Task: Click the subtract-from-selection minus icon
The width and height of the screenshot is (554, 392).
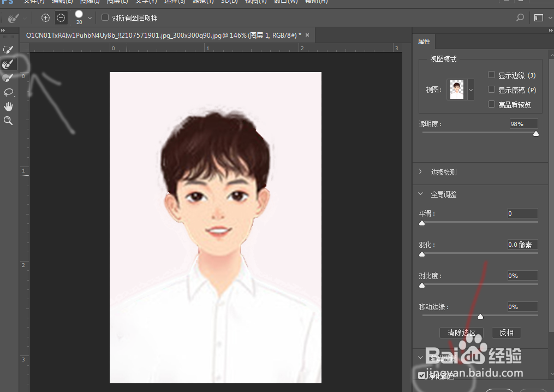Action: 61,17
